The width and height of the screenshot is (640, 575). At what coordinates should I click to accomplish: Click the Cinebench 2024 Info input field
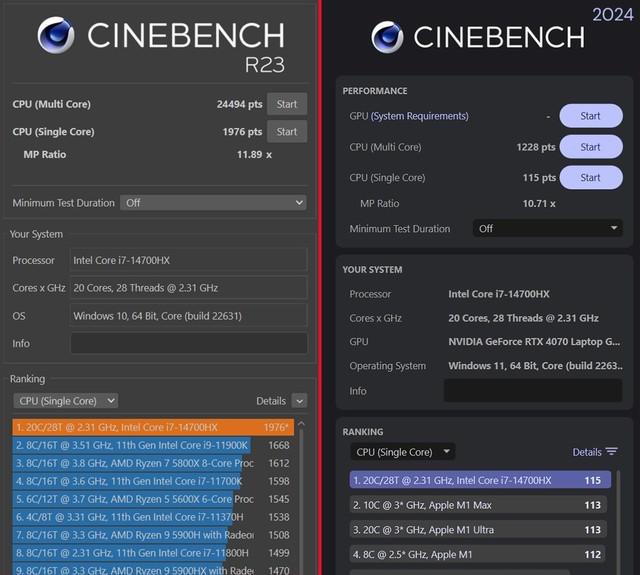[x=533, y=391]
